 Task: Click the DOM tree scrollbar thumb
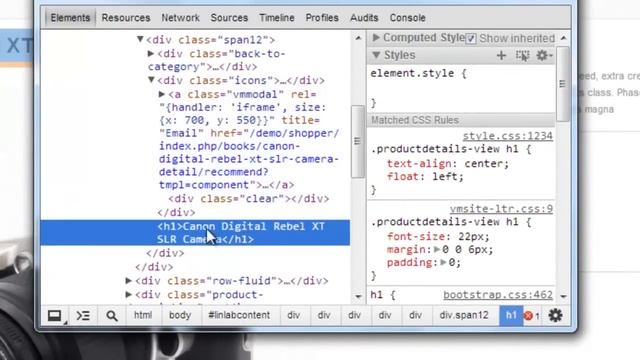358,141
